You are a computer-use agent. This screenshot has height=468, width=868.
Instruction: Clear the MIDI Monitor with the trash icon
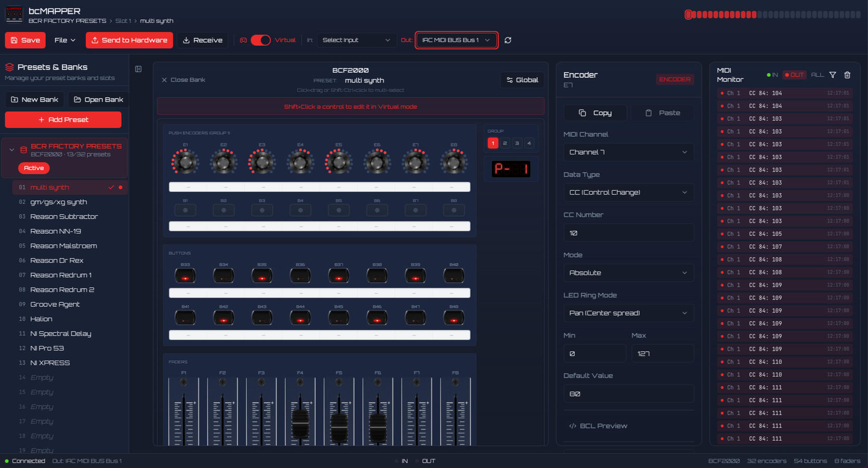[847, 75]
